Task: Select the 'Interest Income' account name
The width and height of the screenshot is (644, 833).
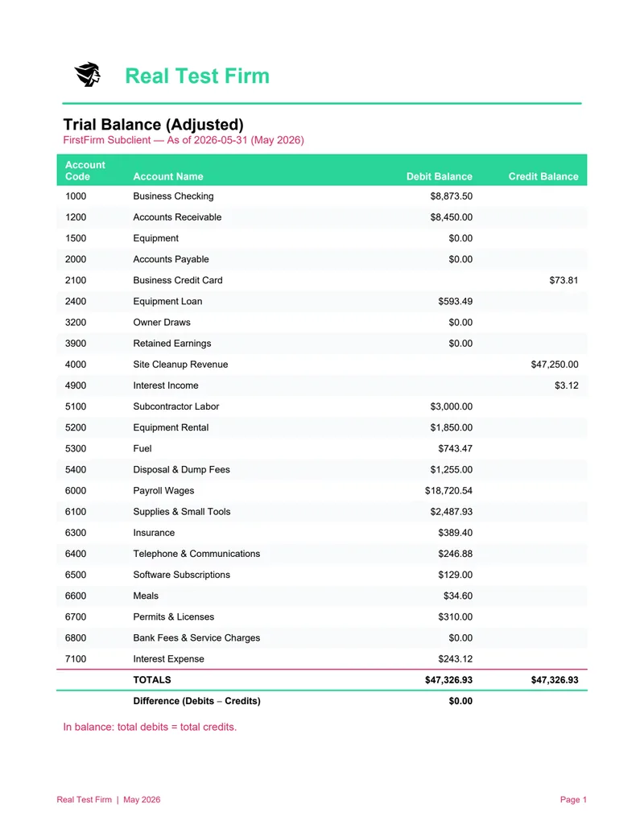Action: click(165, 386)
